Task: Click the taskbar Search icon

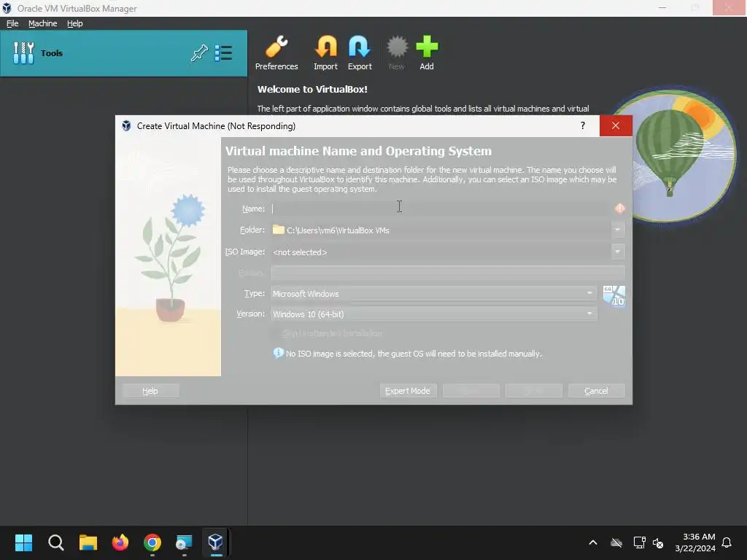Action: click(x=55, y=542)
